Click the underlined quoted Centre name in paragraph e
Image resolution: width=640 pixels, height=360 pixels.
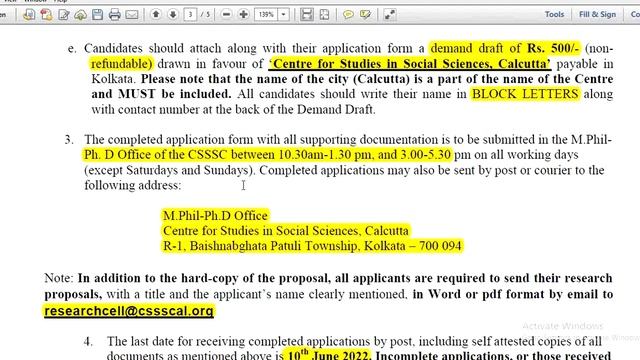point(410,64)
